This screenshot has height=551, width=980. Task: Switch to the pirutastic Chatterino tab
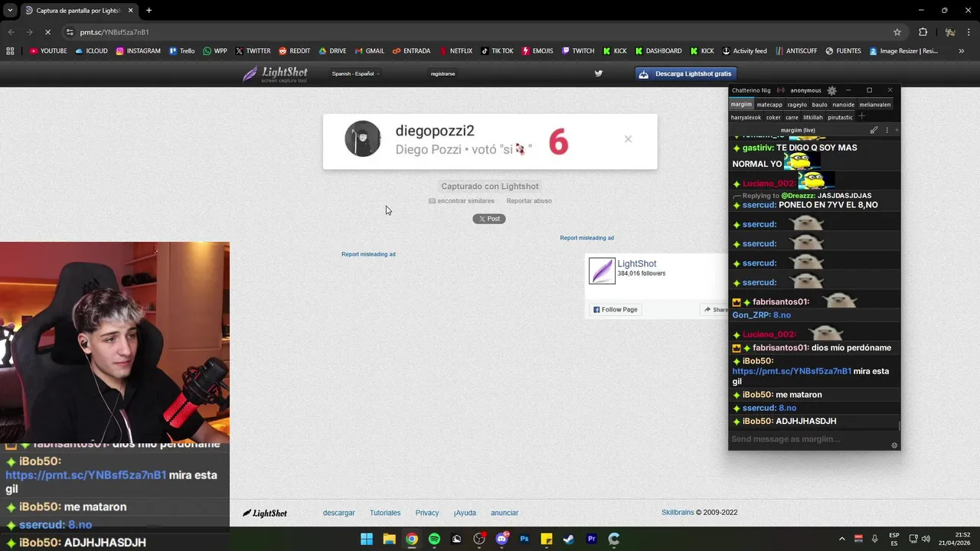click(840, 118)
